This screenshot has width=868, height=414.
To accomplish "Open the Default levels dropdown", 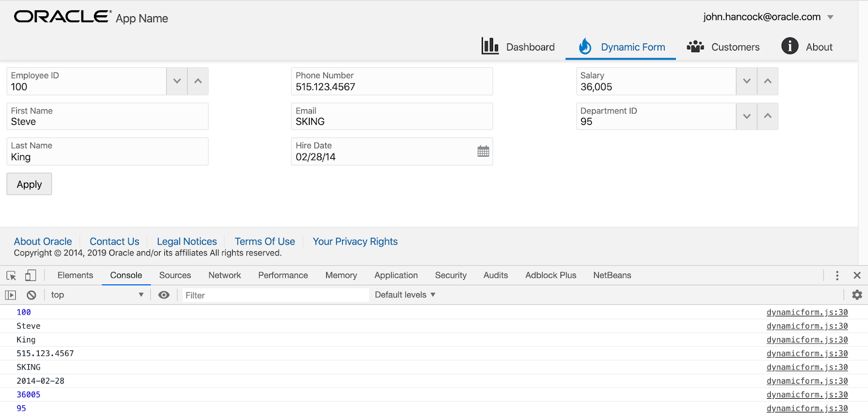I will click(x=405, y=295).
